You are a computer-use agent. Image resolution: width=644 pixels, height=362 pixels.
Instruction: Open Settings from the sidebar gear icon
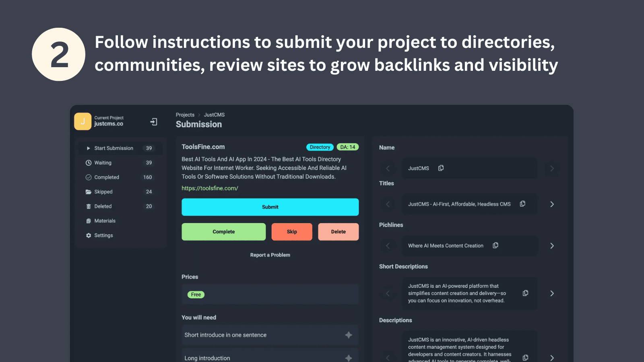[x=89, y=235]
